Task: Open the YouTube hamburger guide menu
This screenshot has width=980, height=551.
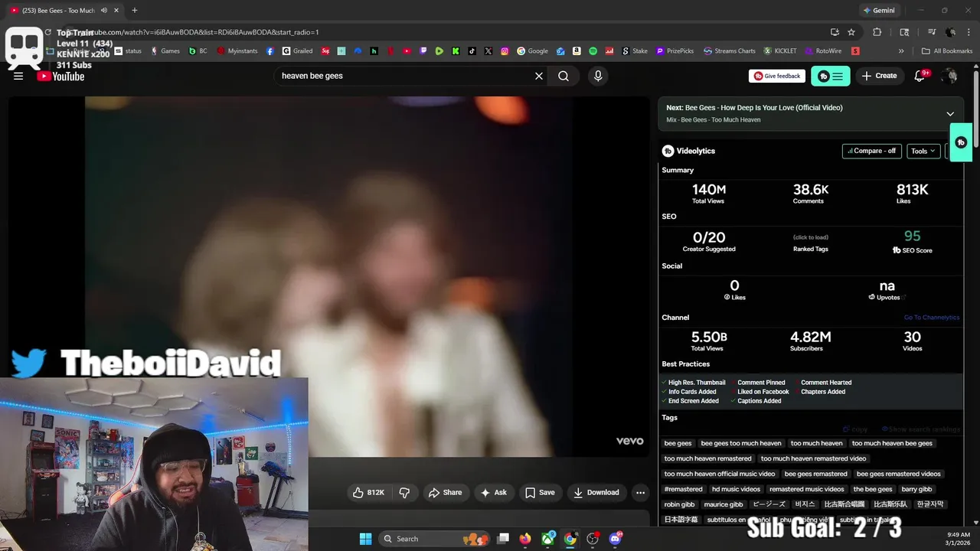Action: 18,76
